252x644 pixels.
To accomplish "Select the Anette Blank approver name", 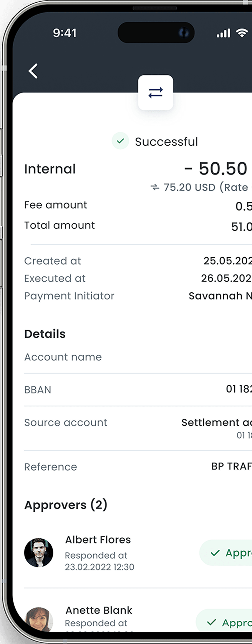I will coord(99,610).
